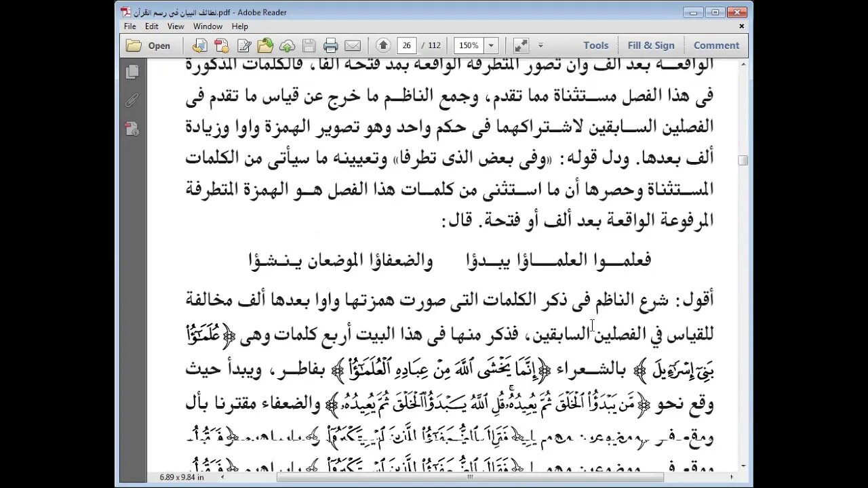Screen dimensions: 868x488
Task: Click the vertical scrollbar up arrow
Action: [x=743, y=64]
